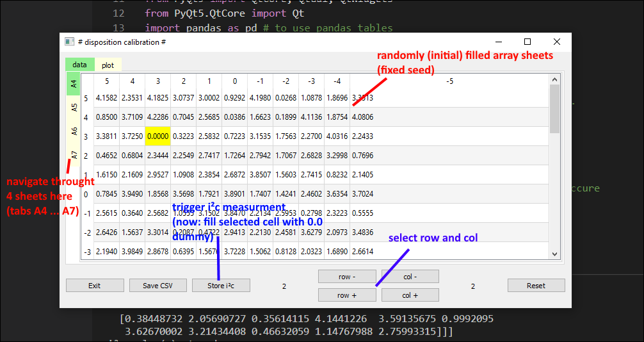Click cell with value 4.0806

pos(449,117)
